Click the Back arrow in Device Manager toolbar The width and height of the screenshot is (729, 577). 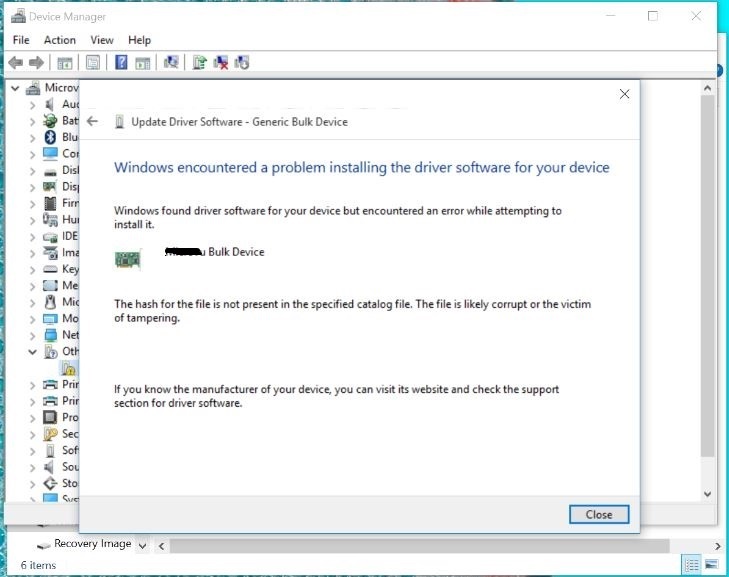point(16,62)
